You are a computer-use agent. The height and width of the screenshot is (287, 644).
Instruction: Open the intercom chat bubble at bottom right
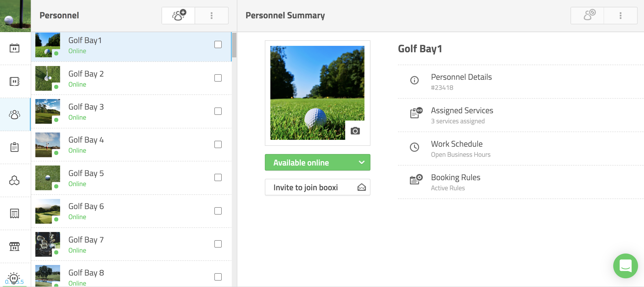point(625,266)
